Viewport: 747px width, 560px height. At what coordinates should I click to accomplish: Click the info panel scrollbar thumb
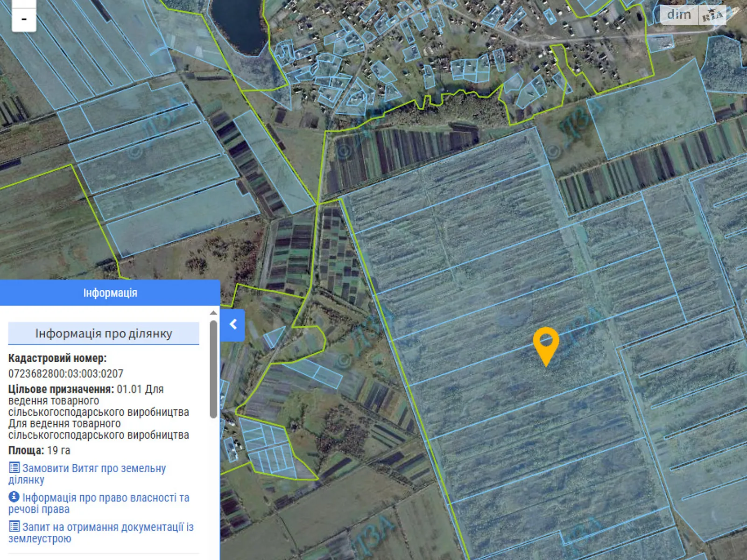pyautogui.click(x=213, y=369)
